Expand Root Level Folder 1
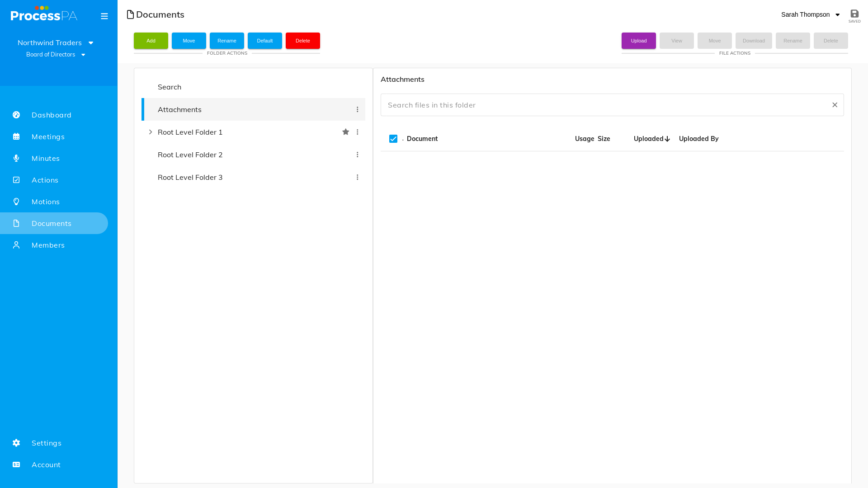The width and height of the screenshot is (868, 488). coord(151,132)
